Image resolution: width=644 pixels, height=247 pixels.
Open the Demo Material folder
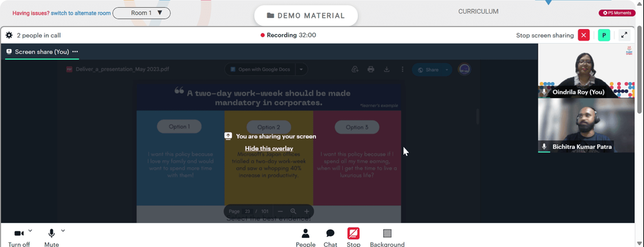click(x=306, y=15)
